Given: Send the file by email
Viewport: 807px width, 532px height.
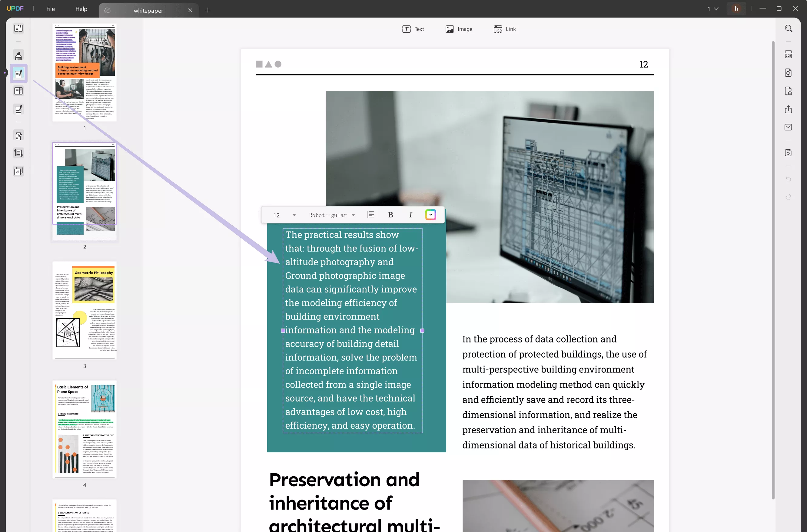Looking at the screenshot, I should [788, 127].
